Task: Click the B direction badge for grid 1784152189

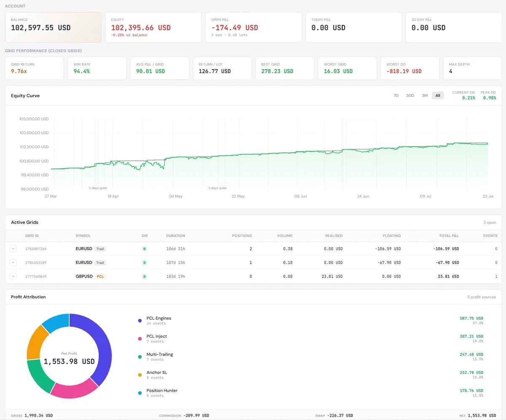Action: 145,262
